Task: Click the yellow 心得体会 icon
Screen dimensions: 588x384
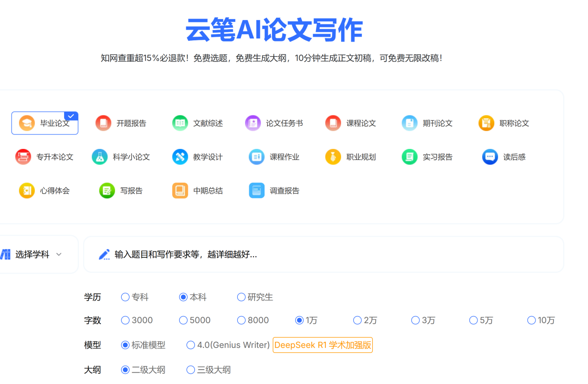Action: point(27,191)
